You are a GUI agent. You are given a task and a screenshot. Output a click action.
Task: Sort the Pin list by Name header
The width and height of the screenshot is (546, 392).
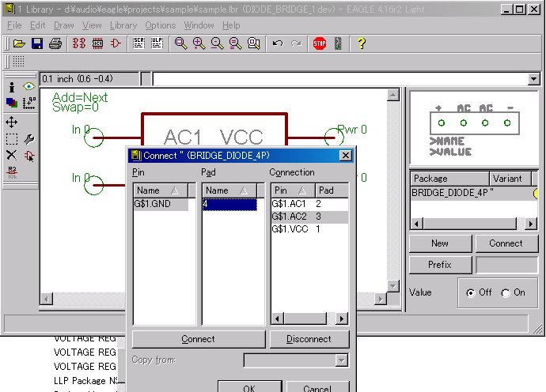[x=164, y=190]
